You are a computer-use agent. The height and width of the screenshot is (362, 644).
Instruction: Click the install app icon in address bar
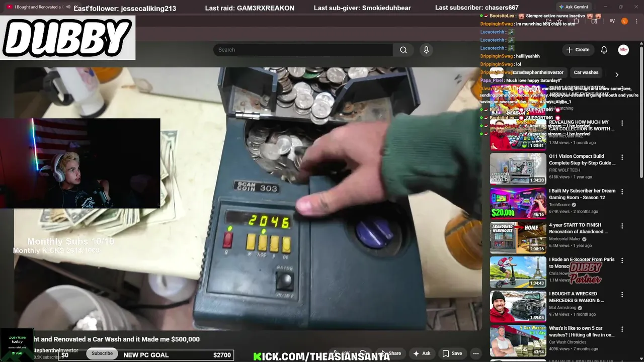coord(548,21)
